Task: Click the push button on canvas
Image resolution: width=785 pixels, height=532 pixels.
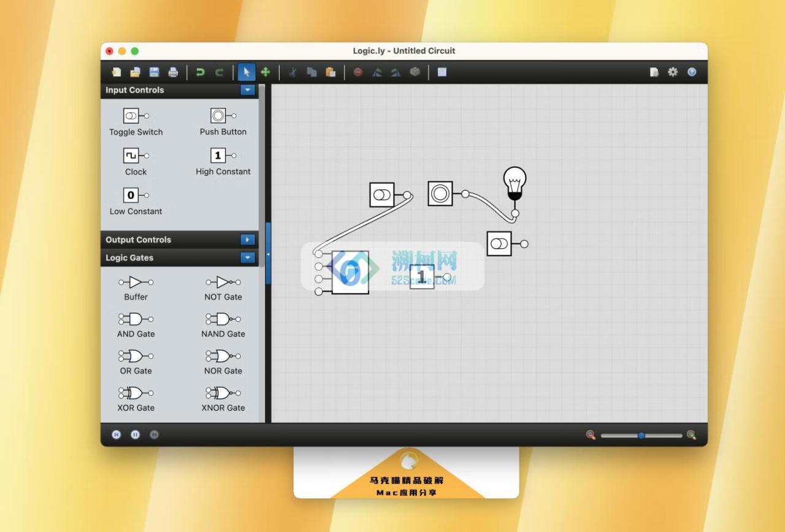Action: [440, 194]
